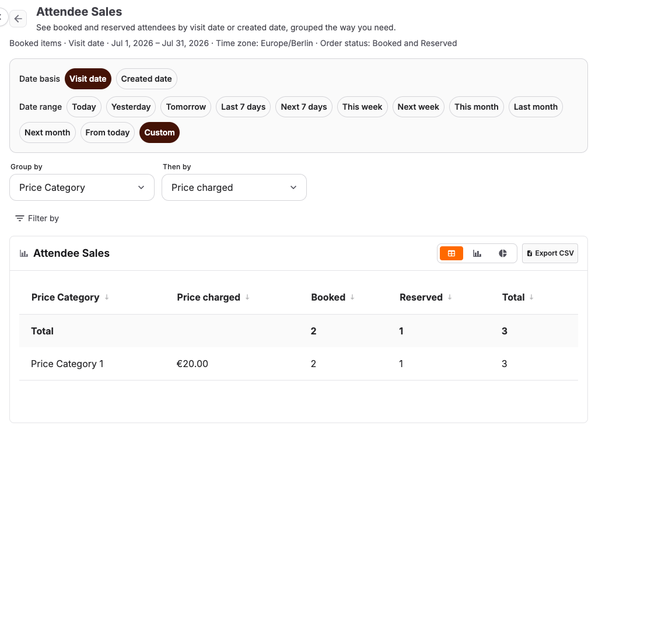Select Last month date range
Screen dimensions: 672x642
(x=535, y=107)
